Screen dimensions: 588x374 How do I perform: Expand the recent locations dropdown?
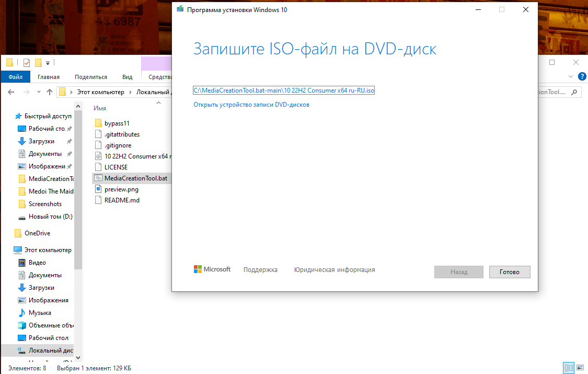coord(38,92)
